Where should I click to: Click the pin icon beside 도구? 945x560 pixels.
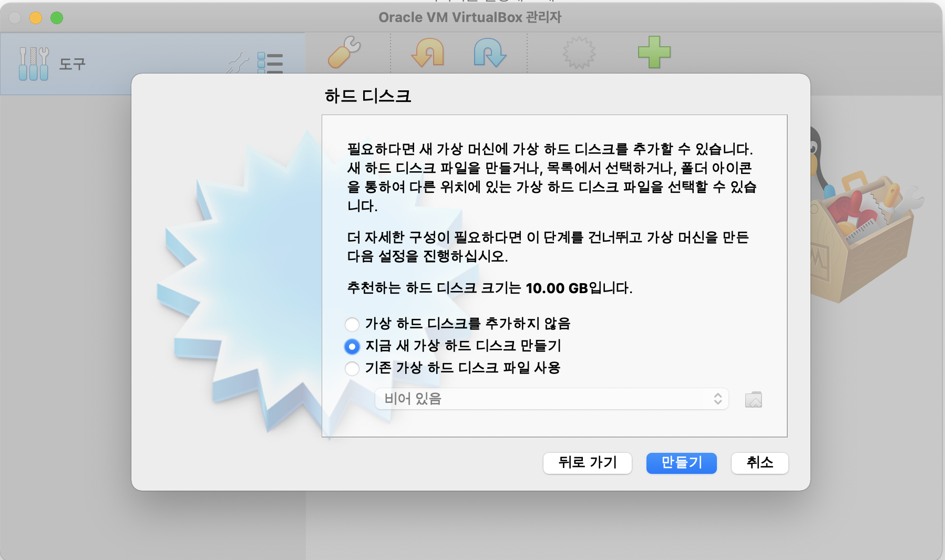click(x=238, y=63)
